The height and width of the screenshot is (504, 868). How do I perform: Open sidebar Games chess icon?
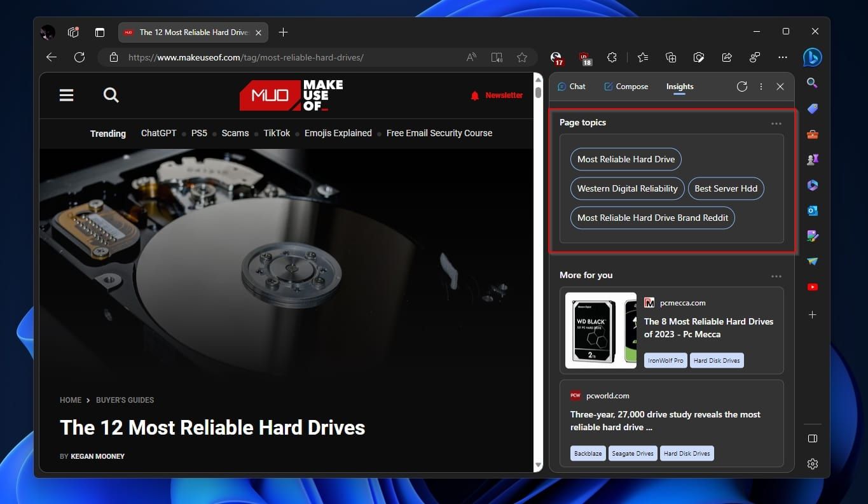coord(812,160)
